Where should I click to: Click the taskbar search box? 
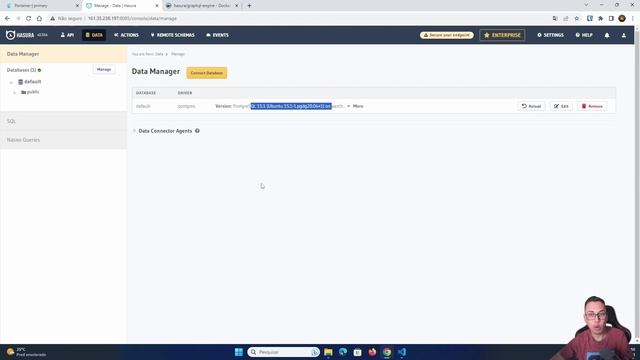click(283, 352)
